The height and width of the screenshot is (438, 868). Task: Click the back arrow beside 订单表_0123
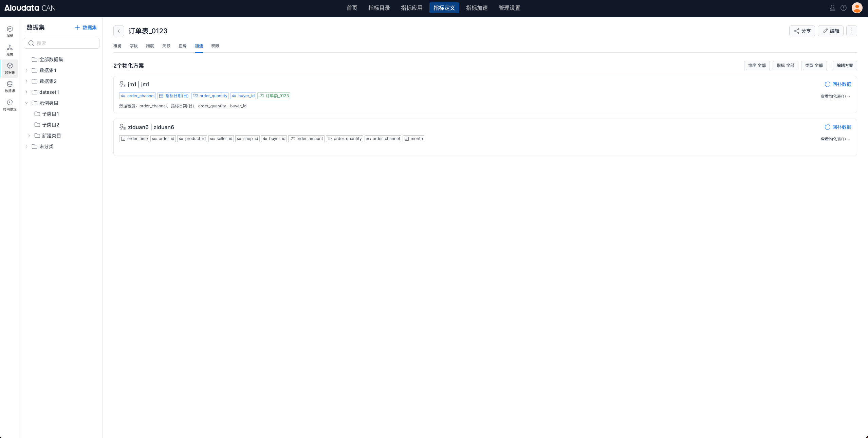pos(119,31)
